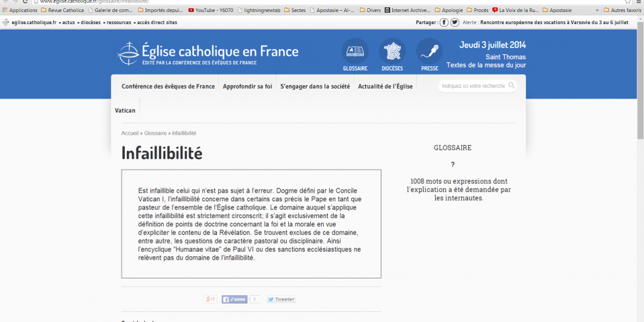Viewport: 644px width, 322px height.
Task: Click the GLOSSAIRE sidebar heading
Action: (453, 148)
